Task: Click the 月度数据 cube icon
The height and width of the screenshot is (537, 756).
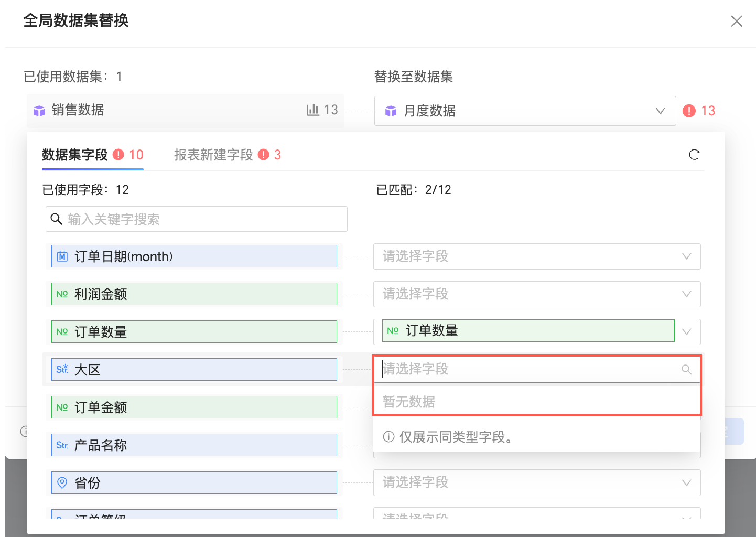Action: [391, 111]
